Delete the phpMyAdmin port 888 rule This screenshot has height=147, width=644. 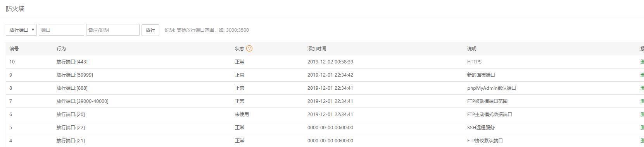(642, 88)
